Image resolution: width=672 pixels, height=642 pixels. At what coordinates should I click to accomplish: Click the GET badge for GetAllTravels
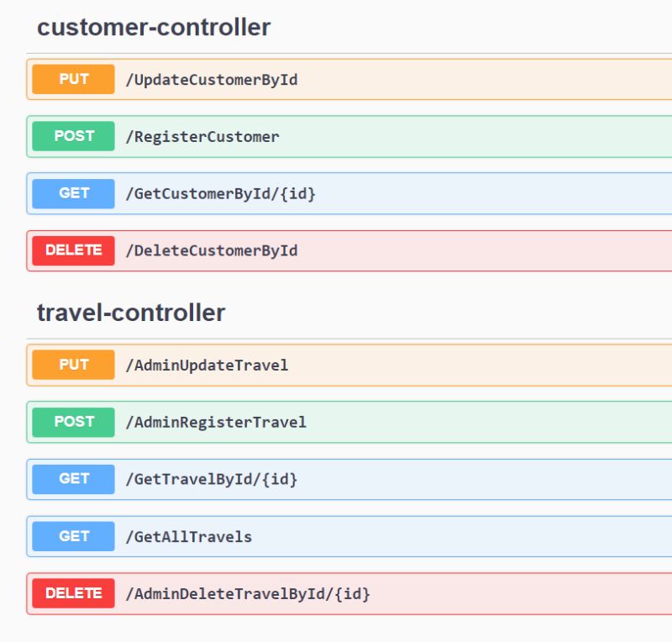tap(73, 536)
